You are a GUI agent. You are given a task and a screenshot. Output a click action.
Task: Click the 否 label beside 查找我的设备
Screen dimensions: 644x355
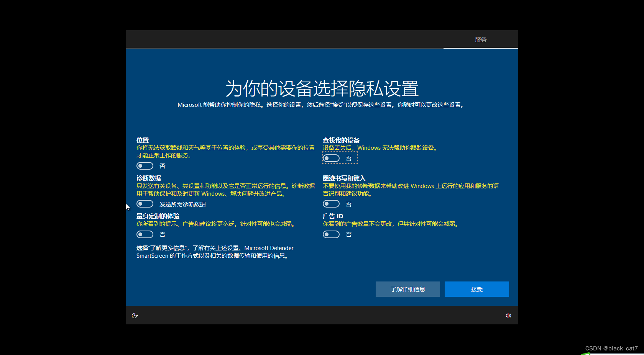[x=349, y=158]
